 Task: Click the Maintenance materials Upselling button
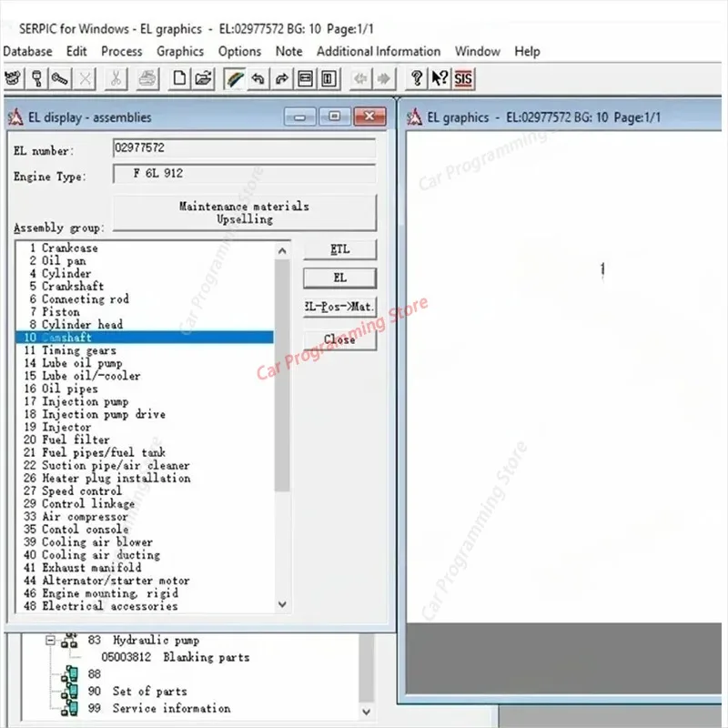(x=245, y=213)
